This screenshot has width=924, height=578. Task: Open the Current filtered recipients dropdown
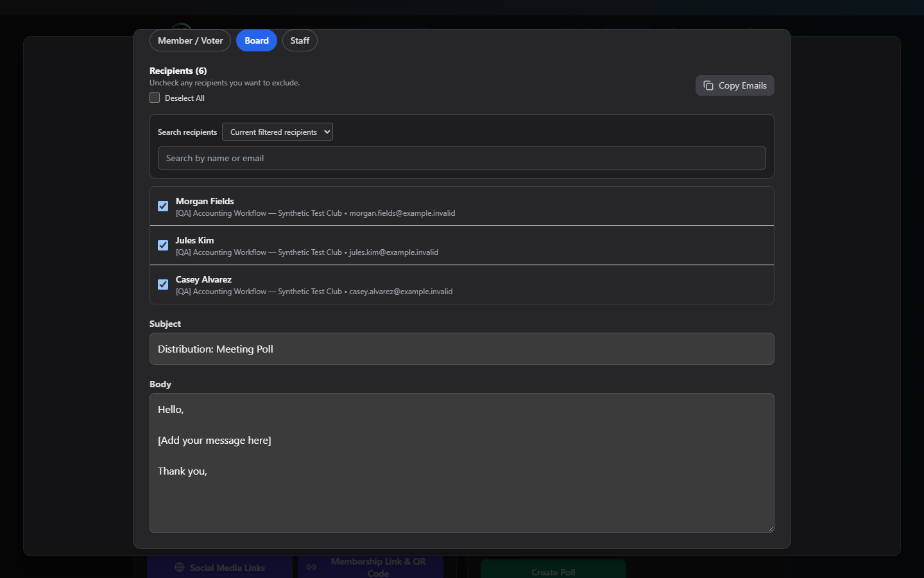point(277,132)
